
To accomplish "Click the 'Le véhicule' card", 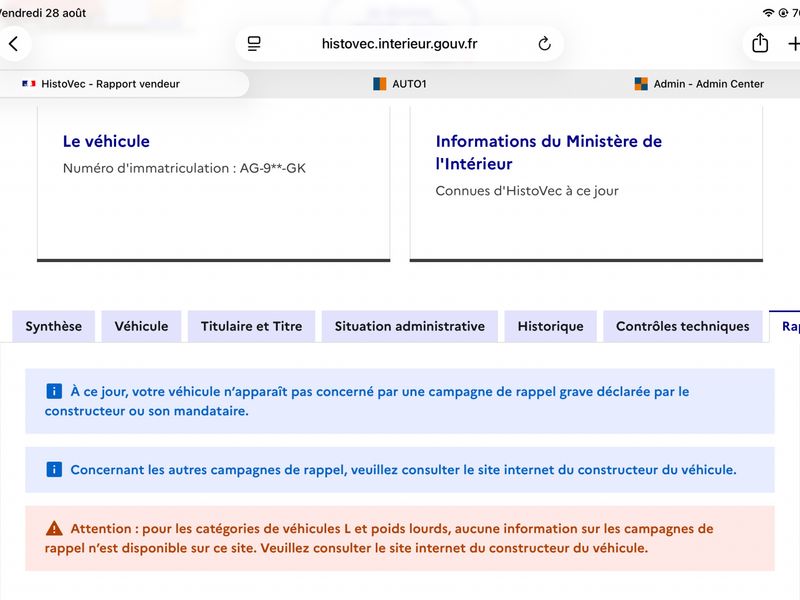I will [214, 184].
